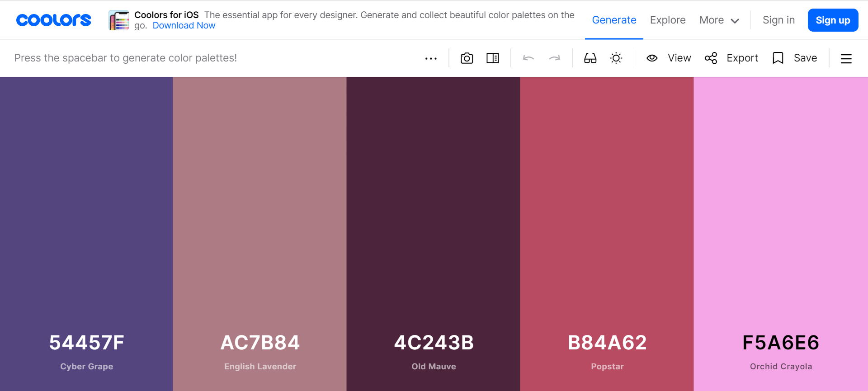Screen dimensions: 868x391
Task: Open the Coolors for iOS app icon
Action: tap(119, 20)
